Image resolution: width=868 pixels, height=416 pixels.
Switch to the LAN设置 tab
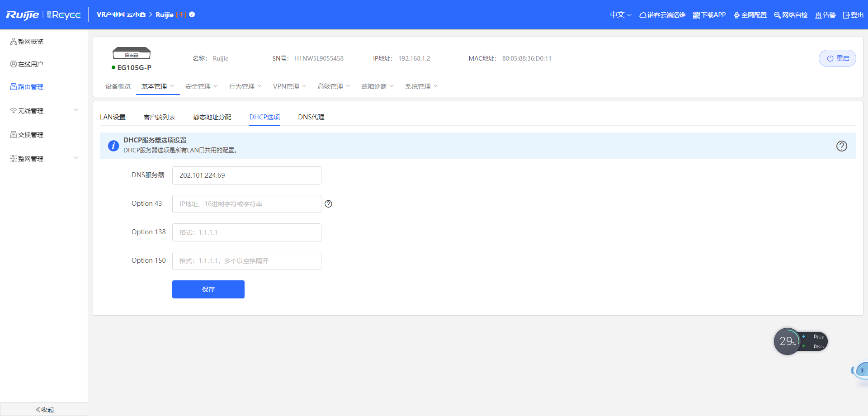point(113,117)
